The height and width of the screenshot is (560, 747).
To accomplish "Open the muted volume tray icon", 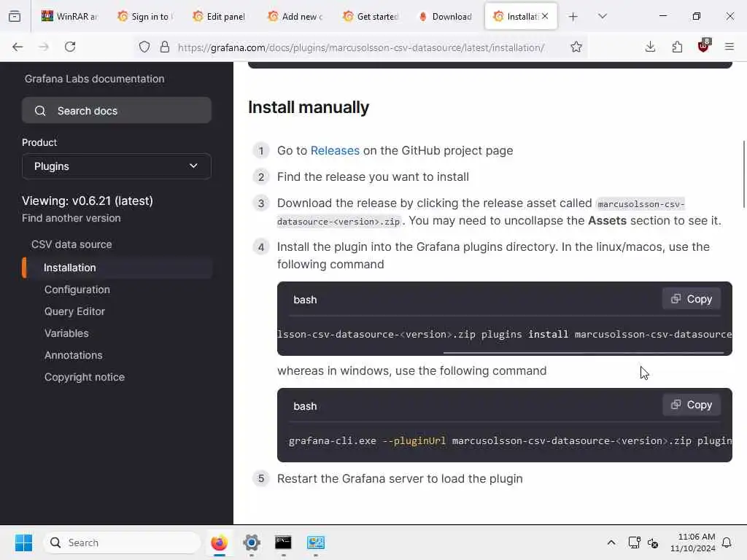I will [653, 542].
